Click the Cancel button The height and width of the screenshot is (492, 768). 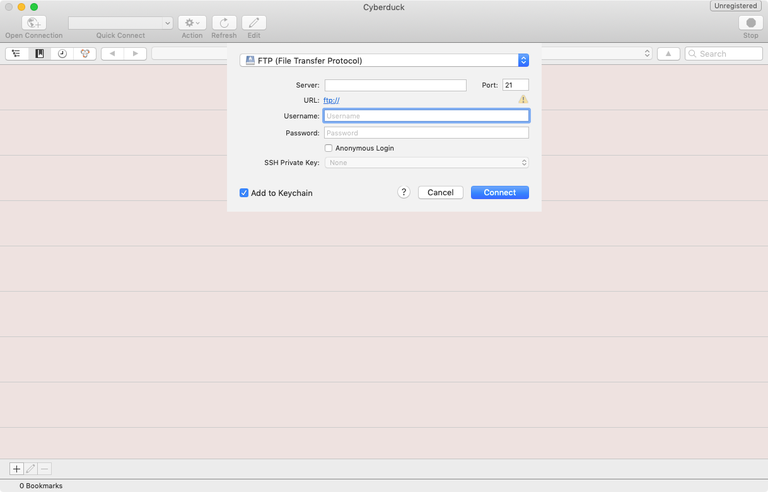[440, 192]
